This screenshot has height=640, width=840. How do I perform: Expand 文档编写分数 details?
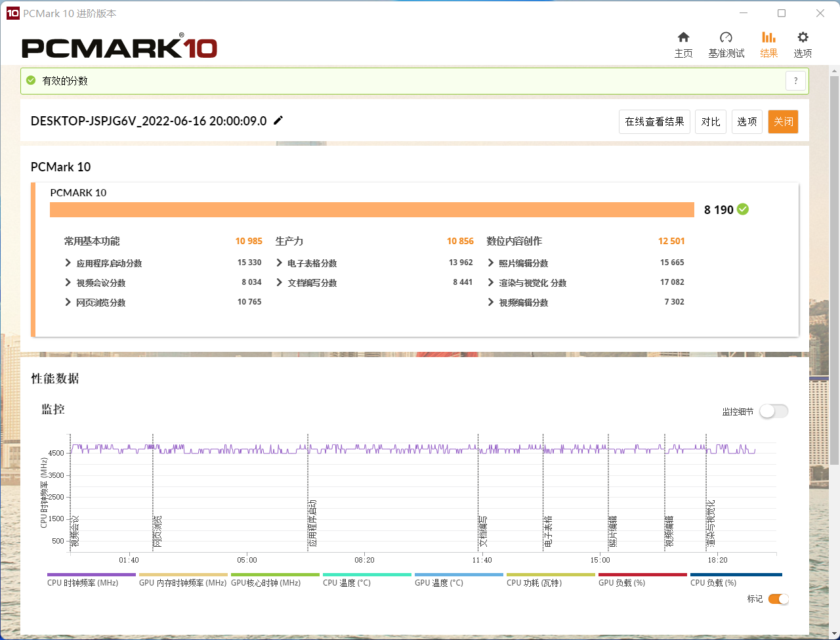(x=279, y=282)
